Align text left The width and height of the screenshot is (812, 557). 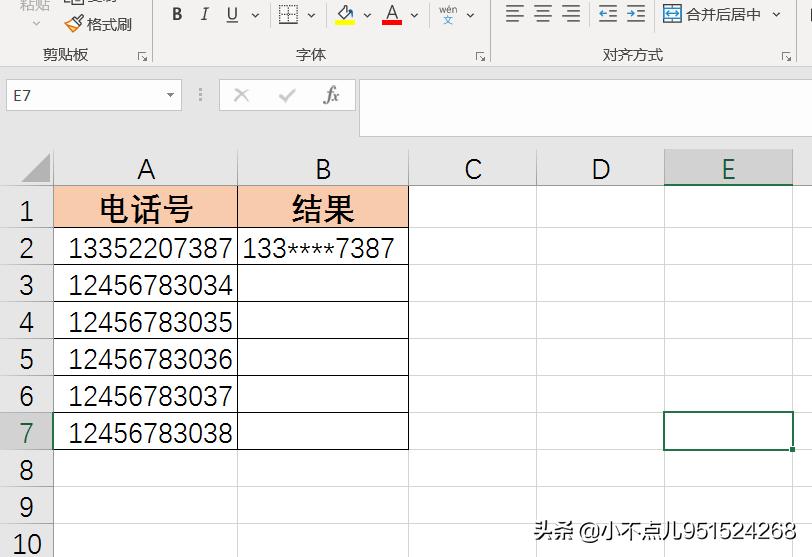pos(515,14)
